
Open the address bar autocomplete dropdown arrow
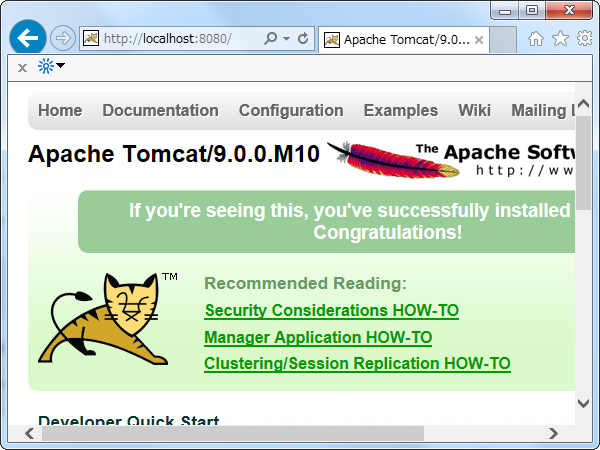click(x=286, y=39)
